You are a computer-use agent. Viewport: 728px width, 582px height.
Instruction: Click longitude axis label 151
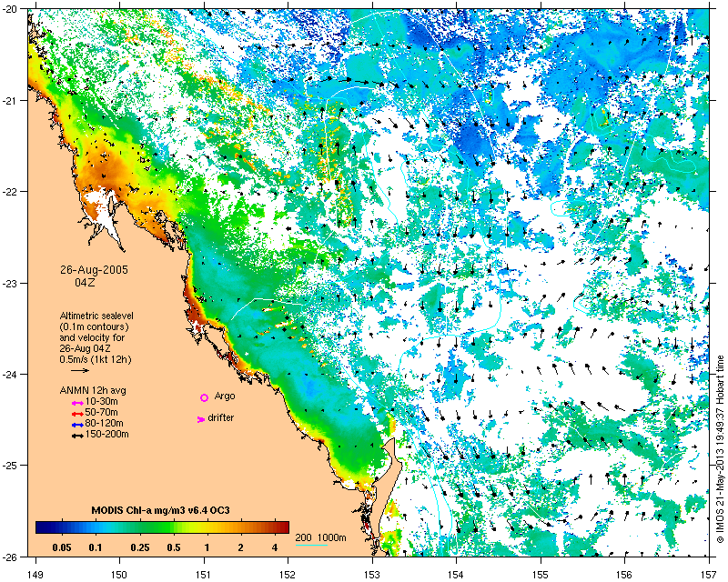coord(204,576)
